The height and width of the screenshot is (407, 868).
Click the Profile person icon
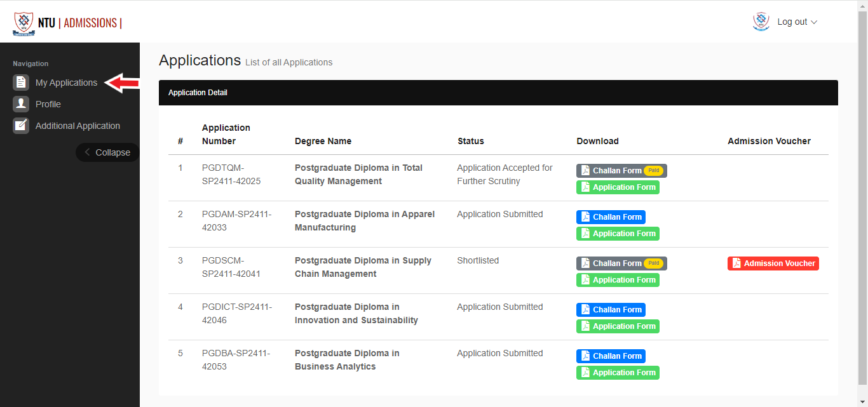tap(21, 104)
